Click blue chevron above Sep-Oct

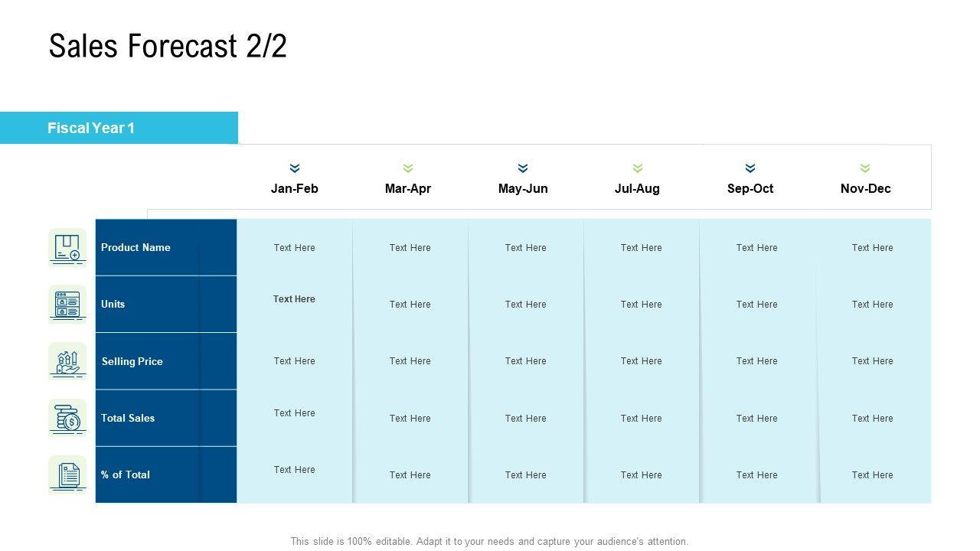750,168
